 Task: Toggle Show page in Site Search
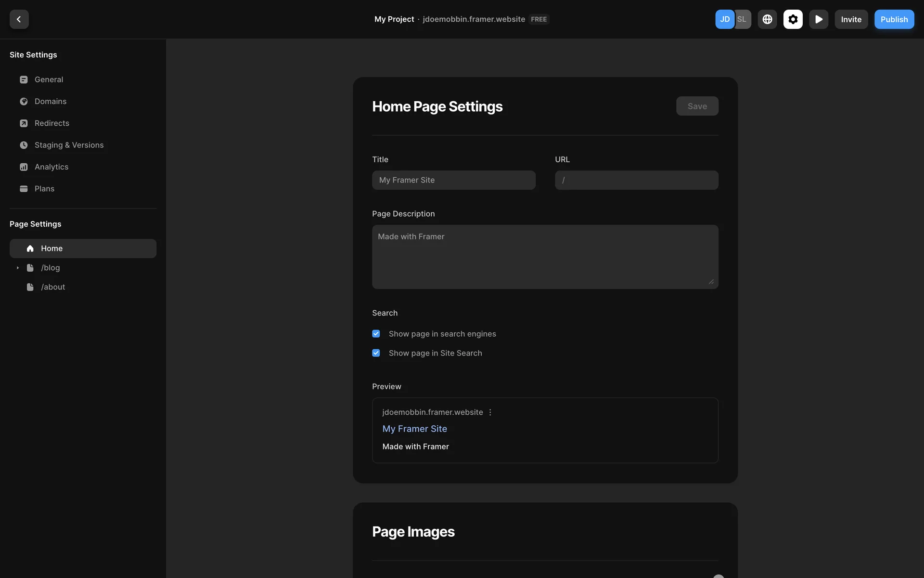(376, 353)
